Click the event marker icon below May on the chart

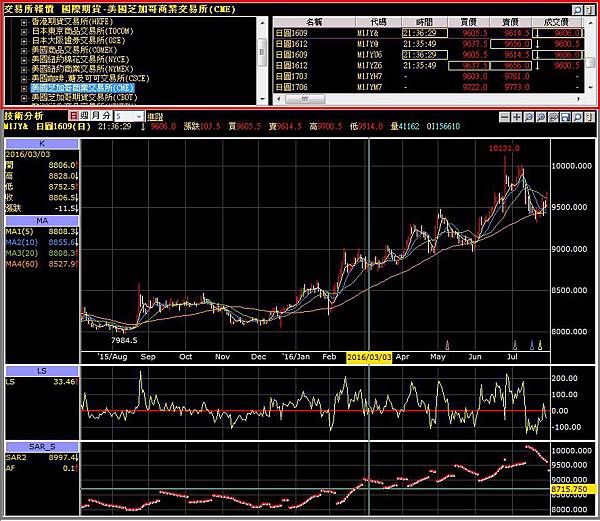447,345
